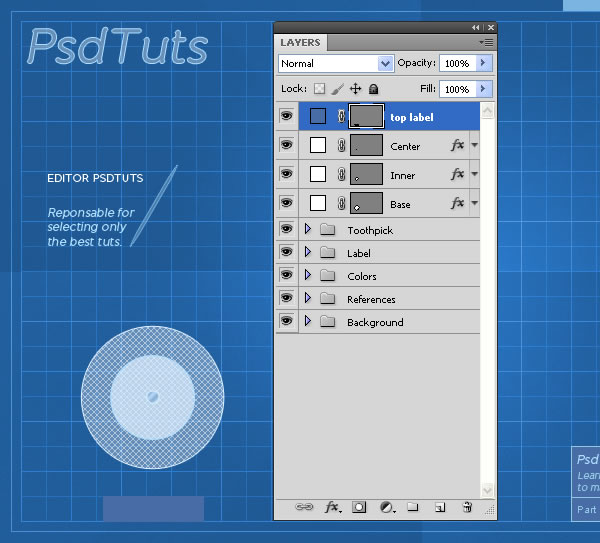This screenshot has height=543, width=600.
Task: Click mask link icon on Inner layer
Action: pos(342,174)
